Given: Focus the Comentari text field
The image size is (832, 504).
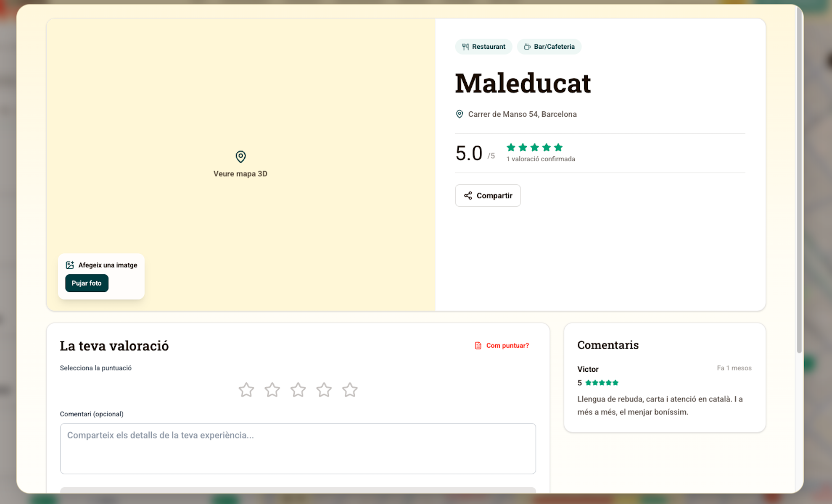Looking at the screenshot, I should coord(298,449).
